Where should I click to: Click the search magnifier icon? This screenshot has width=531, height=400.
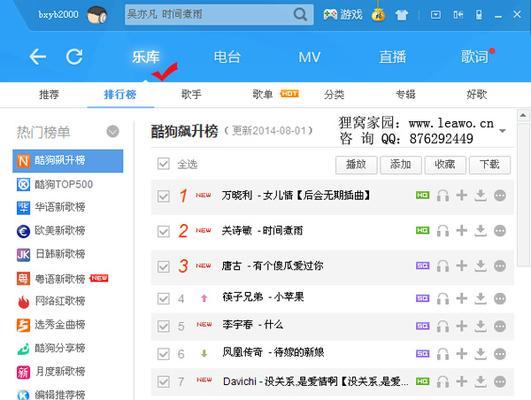coord(300,14)
